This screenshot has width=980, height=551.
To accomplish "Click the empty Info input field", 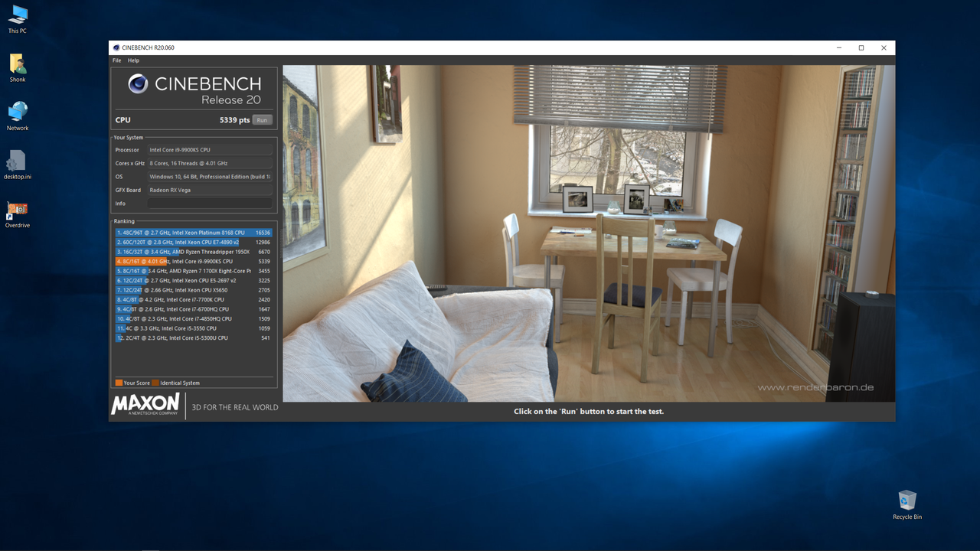I will pos(210,204).
